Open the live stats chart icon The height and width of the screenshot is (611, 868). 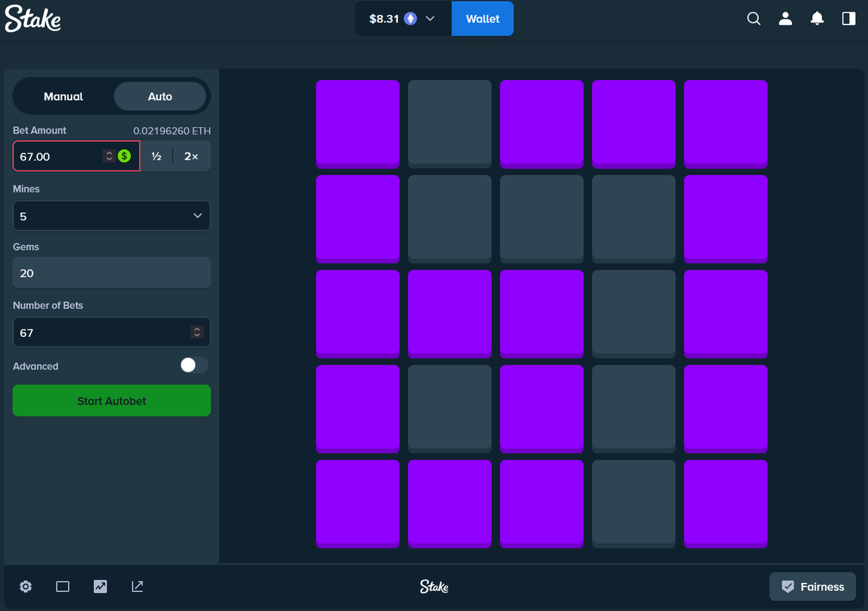click(100, 586)
